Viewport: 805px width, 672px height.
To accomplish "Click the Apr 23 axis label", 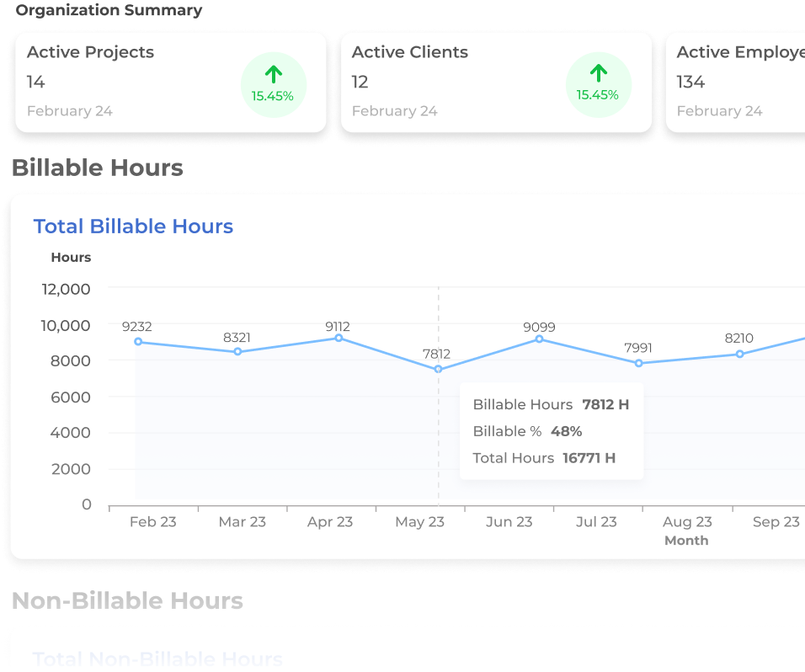I will pyautogui.click(x=330, y=521).
